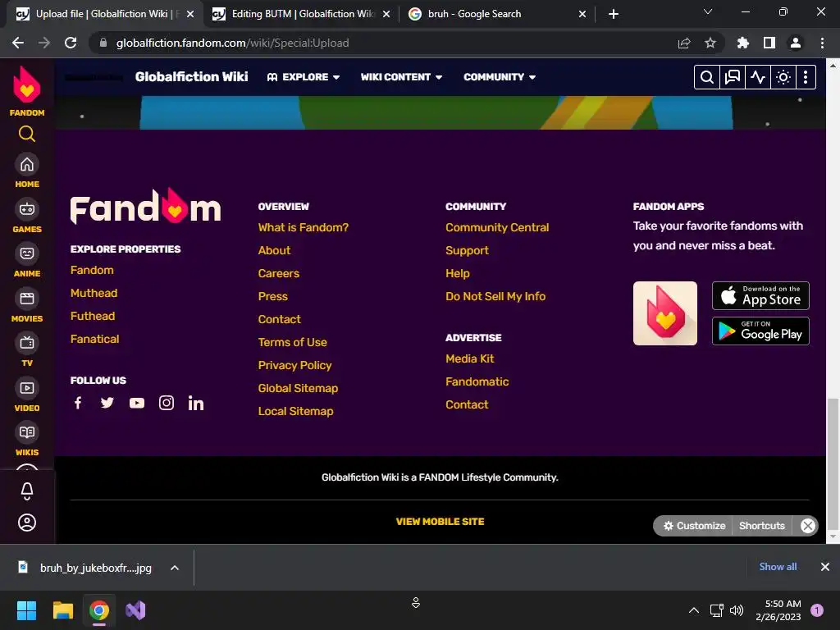Screen dimensions: 840x630
Task: Open the Media Kit link
Action: 470,359
